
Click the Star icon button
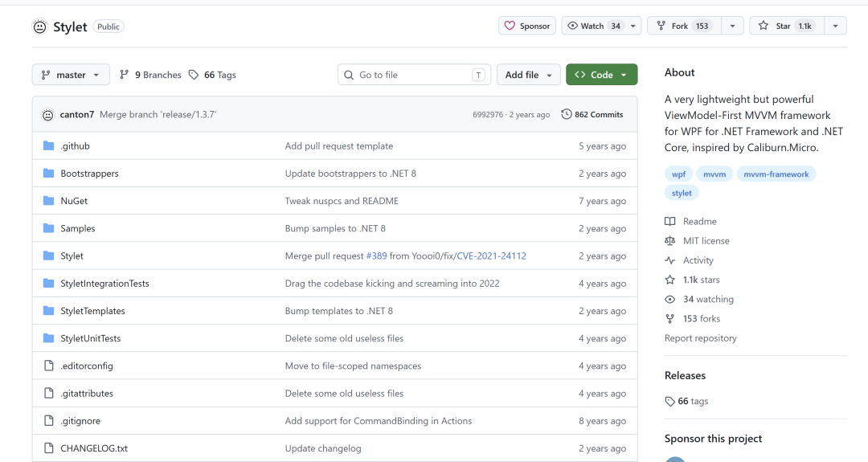pyautogui.click(x=764, y=26)
